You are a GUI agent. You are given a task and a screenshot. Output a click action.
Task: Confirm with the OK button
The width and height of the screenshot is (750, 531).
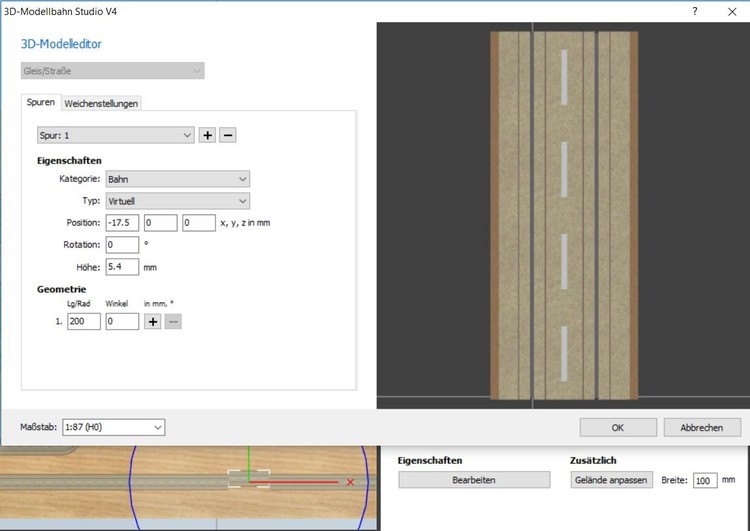click(617, 428)
